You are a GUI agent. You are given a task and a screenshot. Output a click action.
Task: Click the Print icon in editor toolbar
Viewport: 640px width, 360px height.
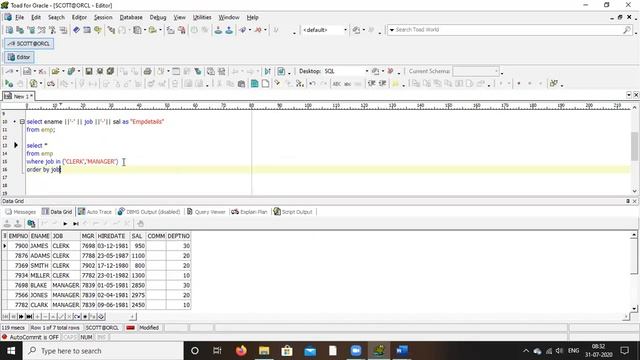tap(147, 71)
